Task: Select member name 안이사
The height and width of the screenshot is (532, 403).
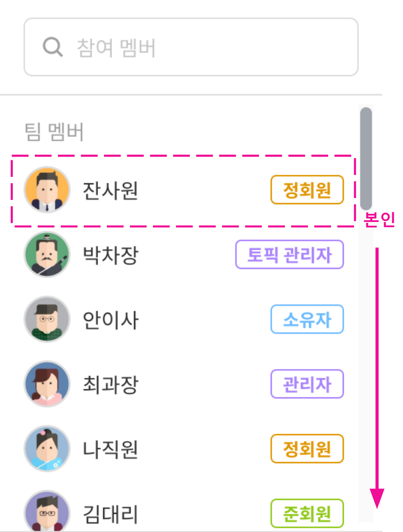Action: click(x=111, y=320)
